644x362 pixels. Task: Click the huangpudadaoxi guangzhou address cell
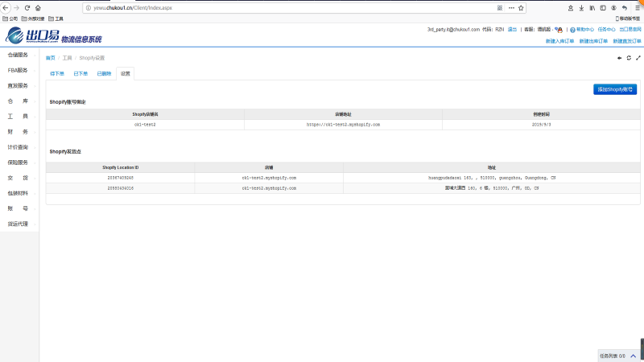(492, 178)
